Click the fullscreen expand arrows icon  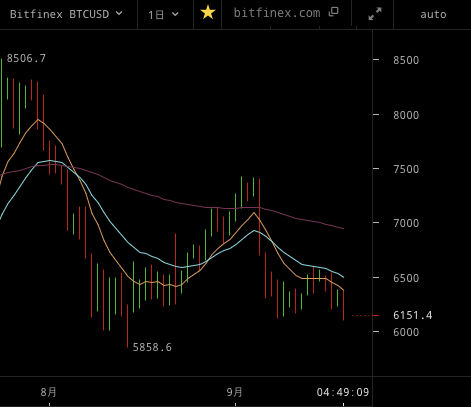tap(375, 14)
